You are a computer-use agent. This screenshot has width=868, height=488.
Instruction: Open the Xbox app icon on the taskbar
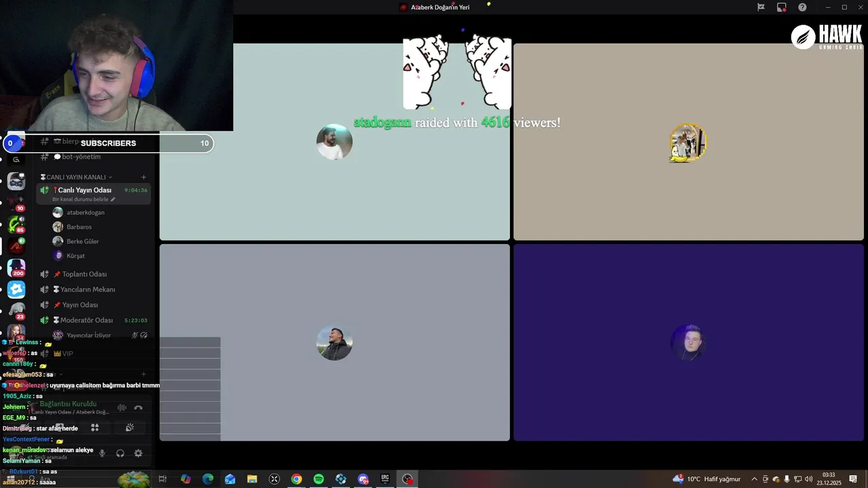coord(274,479)
